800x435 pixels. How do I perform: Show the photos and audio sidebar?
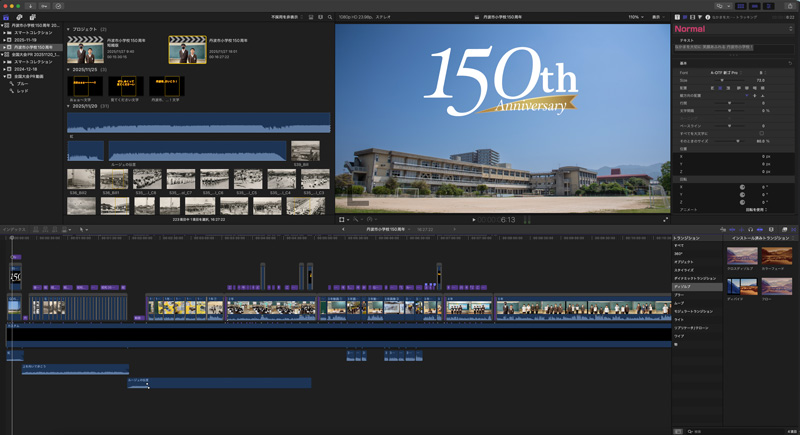point(20,17)
